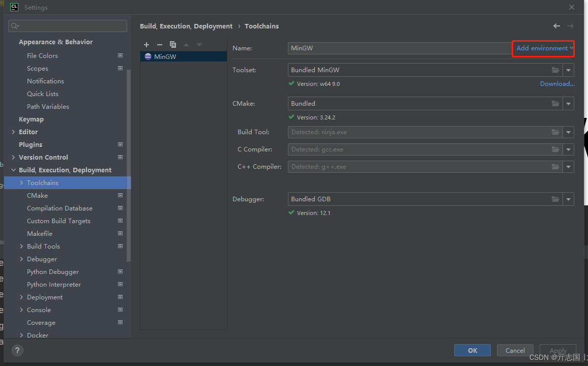This screenshot has height=366, width=588.
Task: Select Quick Lists settings page
Action: tap(43, 94)
